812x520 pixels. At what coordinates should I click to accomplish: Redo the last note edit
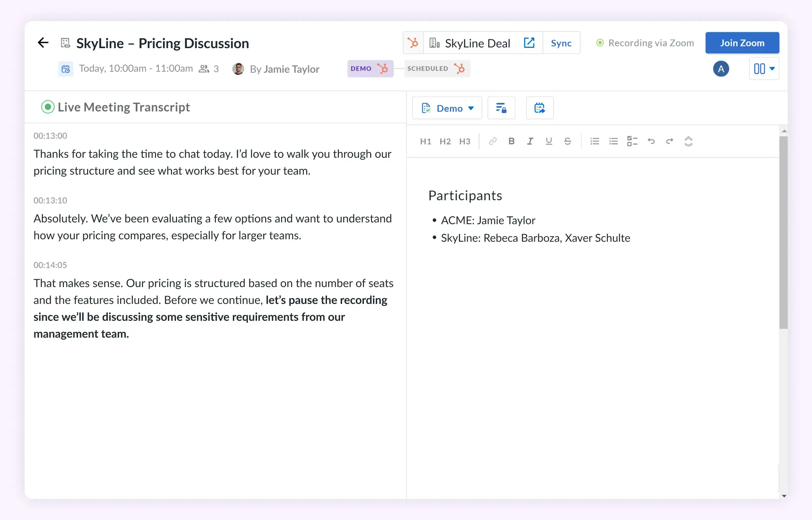click(669, 141)
